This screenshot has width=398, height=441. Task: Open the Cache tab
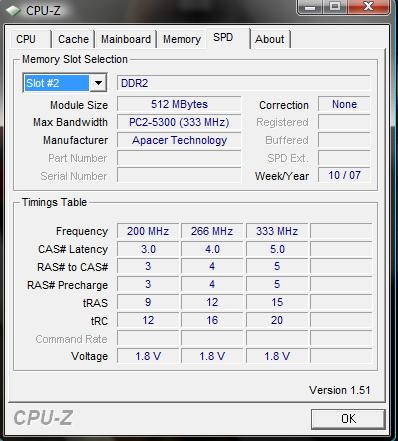point(73,39)
